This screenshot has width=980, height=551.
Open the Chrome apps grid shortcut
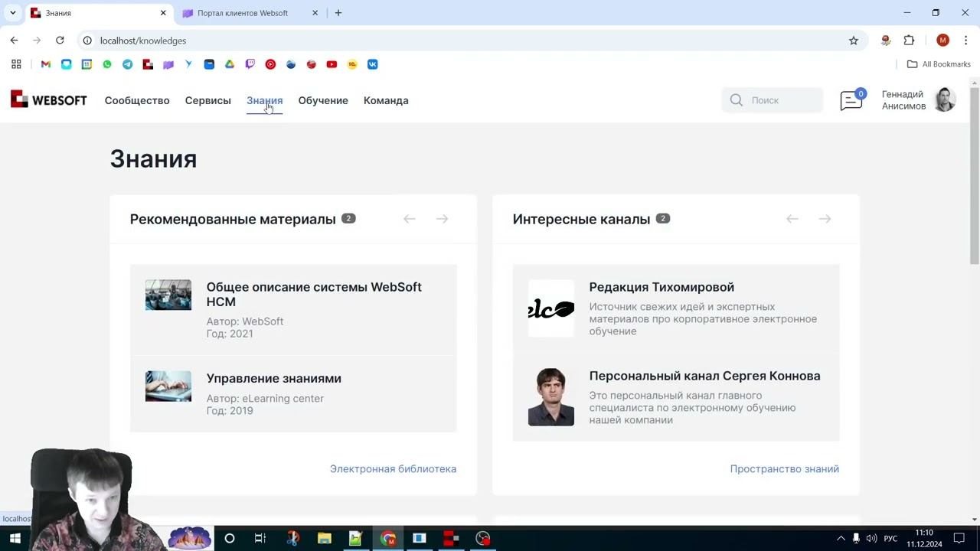tap(16, 64)
